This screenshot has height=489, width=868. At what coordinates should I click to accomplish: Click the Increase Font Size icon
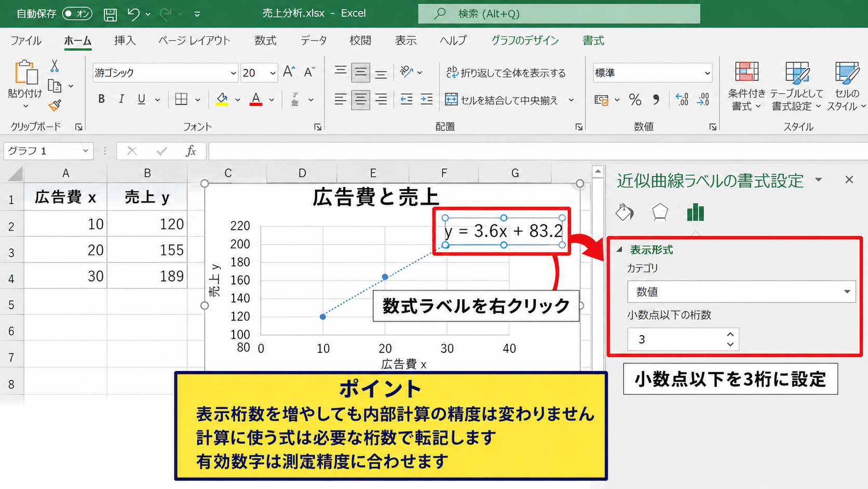[x=289, y=72]
